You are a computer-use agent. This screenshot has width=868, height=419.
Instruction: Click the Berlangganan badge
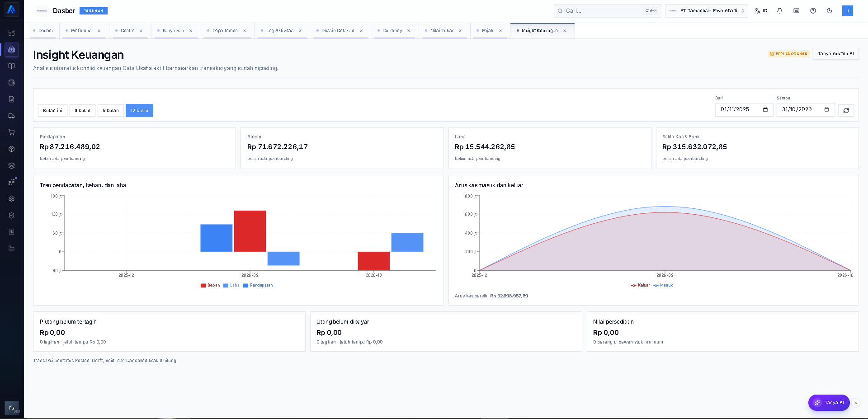coord(788,54)
